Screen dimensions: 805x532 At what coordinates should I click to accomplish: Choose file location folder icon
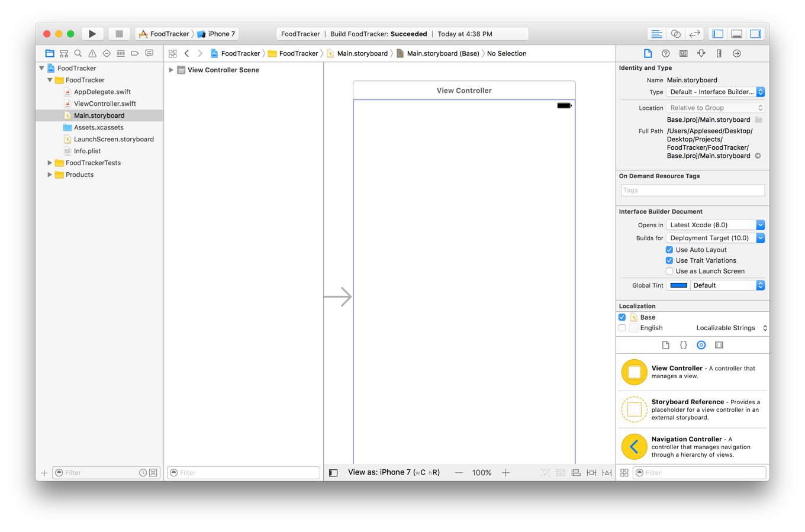pyautogui.click(x=758, y=120)
